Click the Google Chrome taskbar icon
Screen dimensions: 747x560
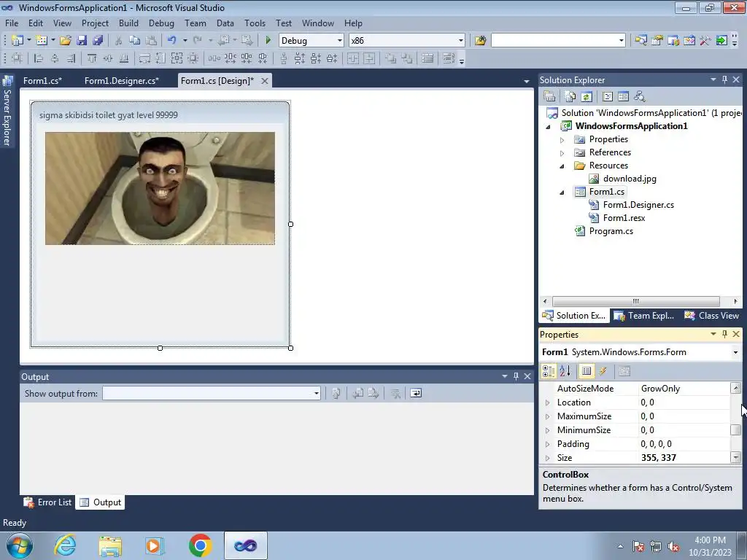click(x=200, y=545)
